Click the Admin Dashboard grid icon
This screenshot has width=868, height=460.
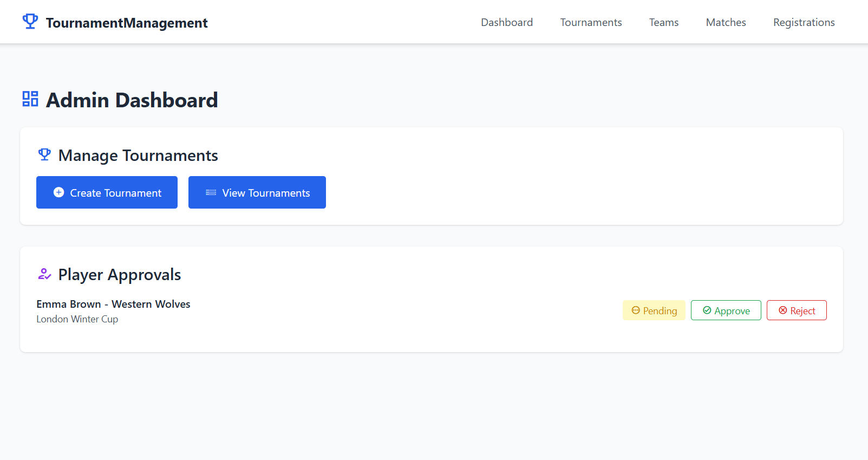pos(30,99)
